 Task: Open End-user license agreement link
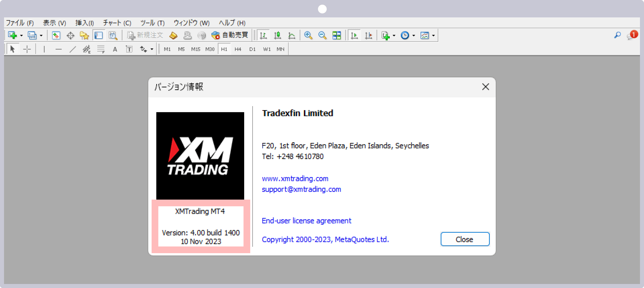pyautogui.click(x=307, y=221)
